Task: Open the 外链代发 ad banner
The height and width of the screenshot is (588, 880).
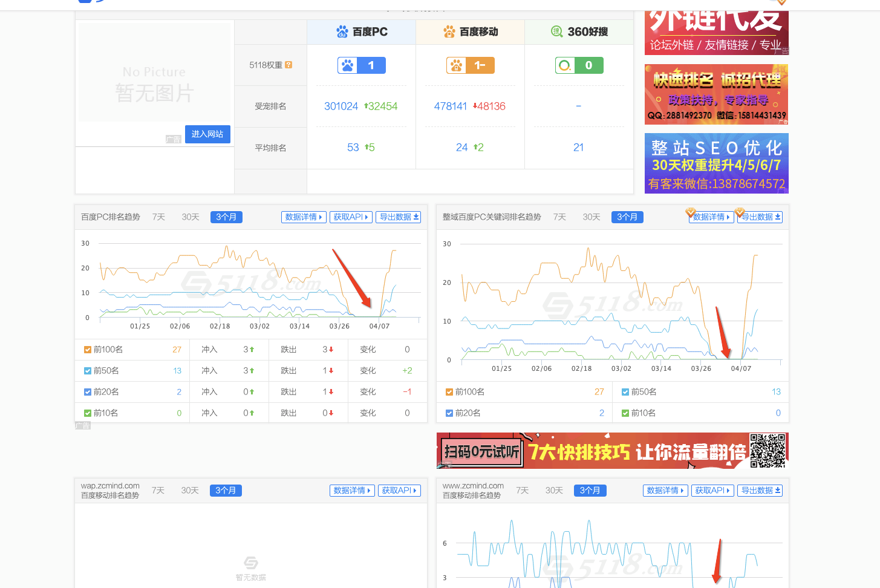Action: coord(717,31)
